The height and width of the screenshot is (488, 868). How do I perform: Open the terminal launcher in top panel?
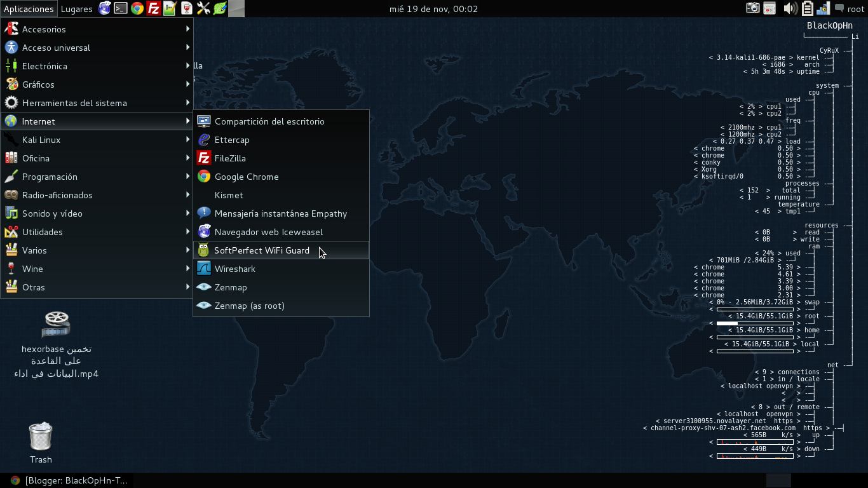click(121, 8)
